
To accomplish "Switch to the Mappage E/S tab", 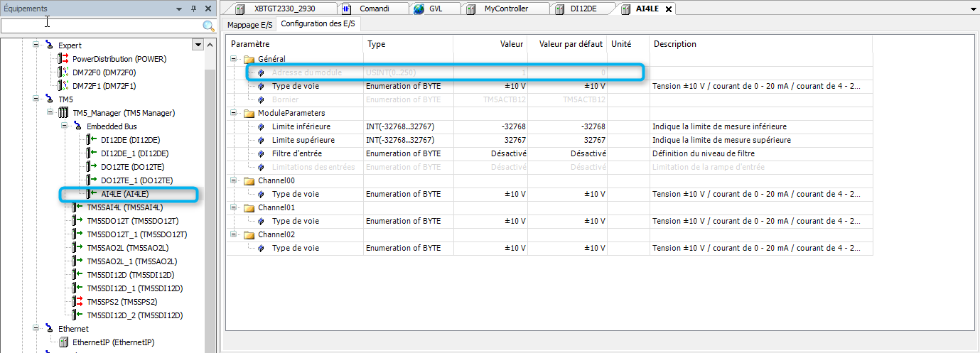I will tap(249, 24).
